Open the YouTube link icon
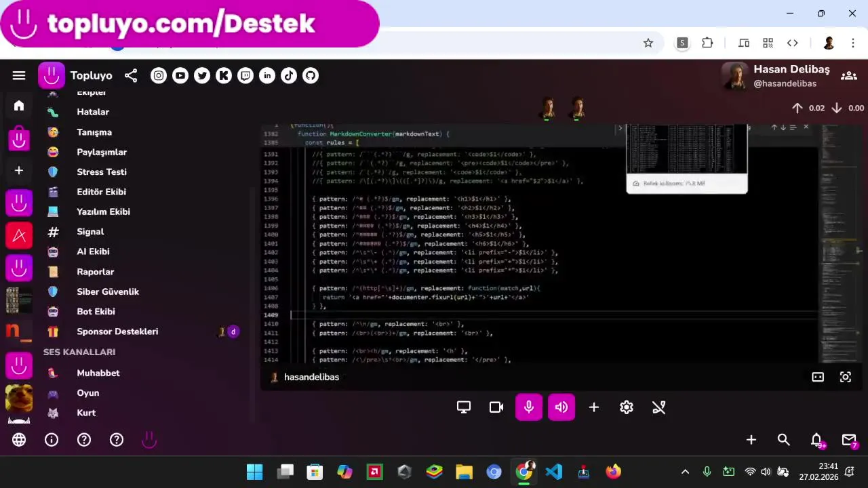The height and width of the screenshot is (488, 868). click(180, 76)
